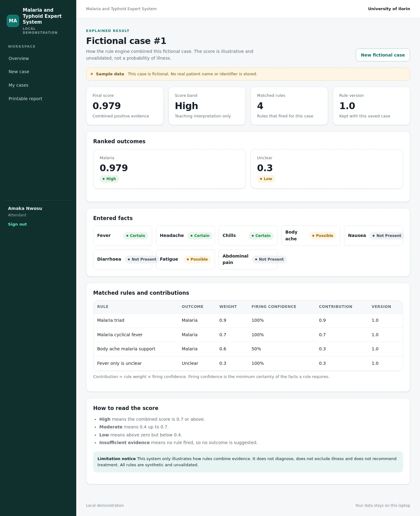This screenshot has height=516, width=420.
Task: Click the Diarrhoea Not Present badge
Action: pyautogui.click(x=142, y=259)
